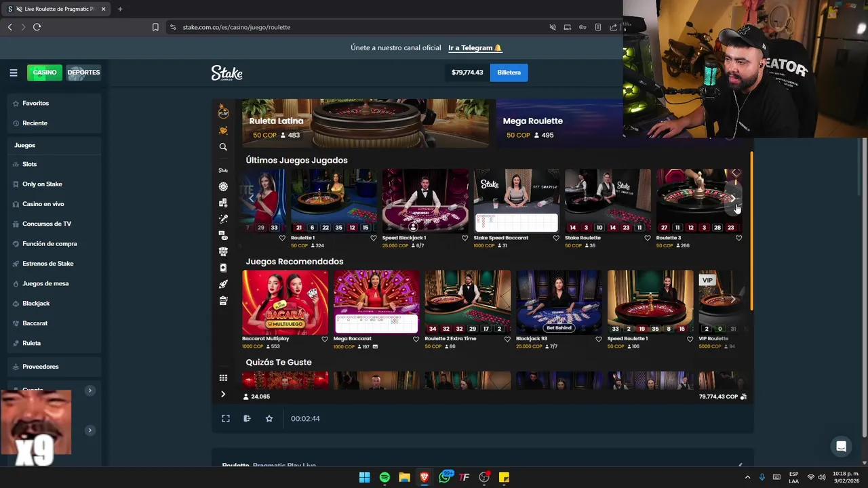This screenshot has width=868, height=488.
Task: Open Spotify from the taskbar
Action: (x=384, y=477)
